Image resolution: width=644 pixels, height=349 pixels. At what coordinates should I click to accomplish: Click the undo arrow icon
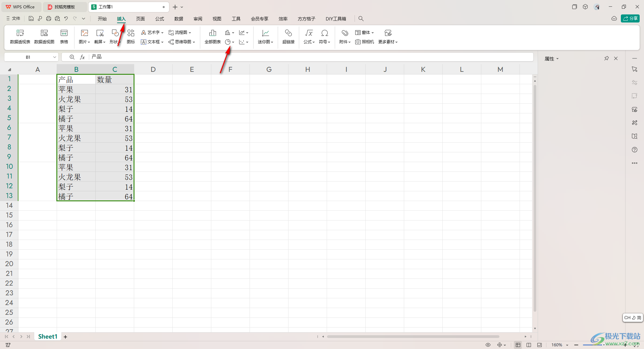tap(66, 19)
